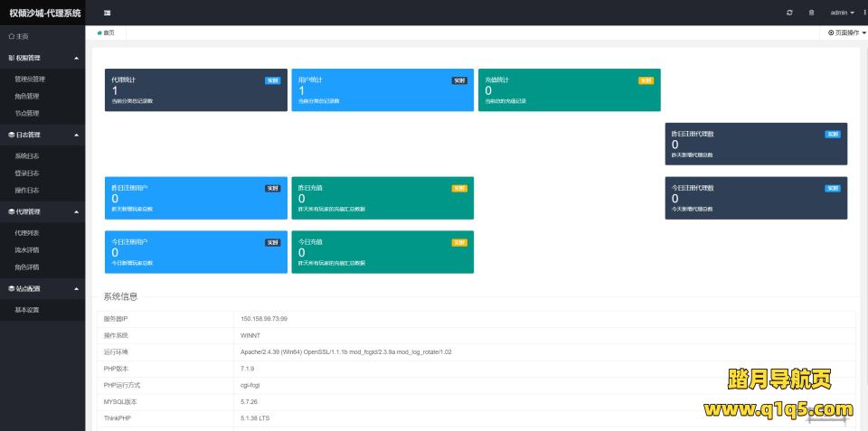Click the 实时 badge on 今日注册代理数 card
This screenshot has width=868, height=431.
(x=833, y=188)
